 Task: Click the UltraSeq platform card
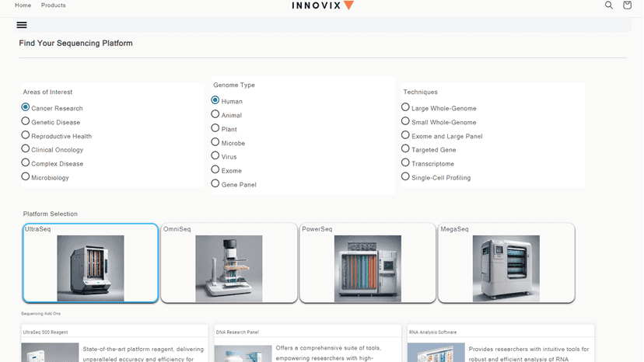coord(90,263)
